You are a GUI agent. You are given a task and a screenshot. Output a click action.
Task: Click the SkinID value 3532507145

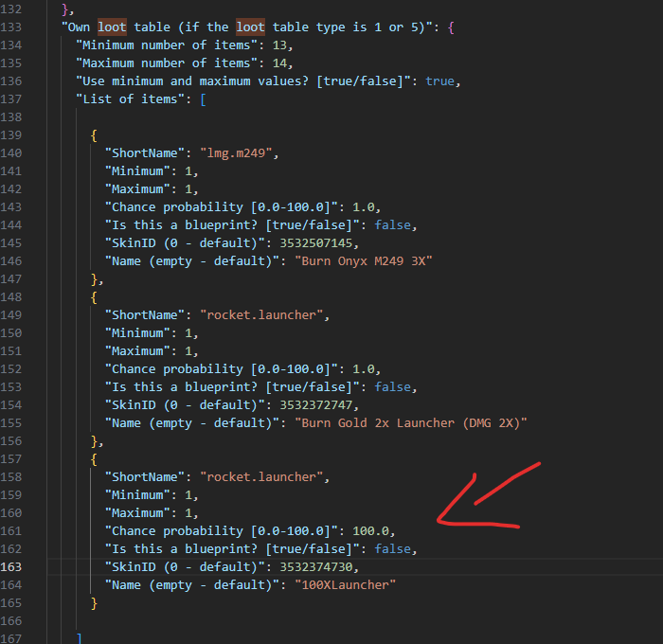[315, 243]
